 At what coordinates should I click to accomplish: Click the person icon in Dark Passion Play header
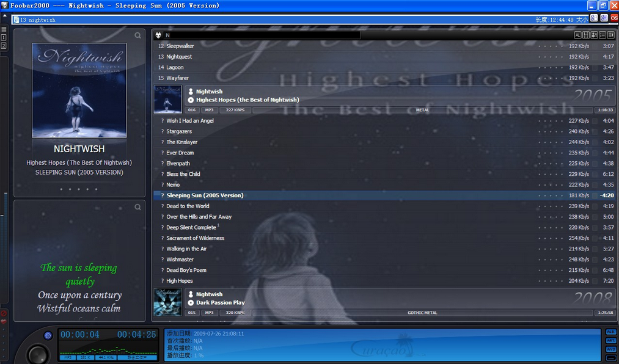click(191, 294)
